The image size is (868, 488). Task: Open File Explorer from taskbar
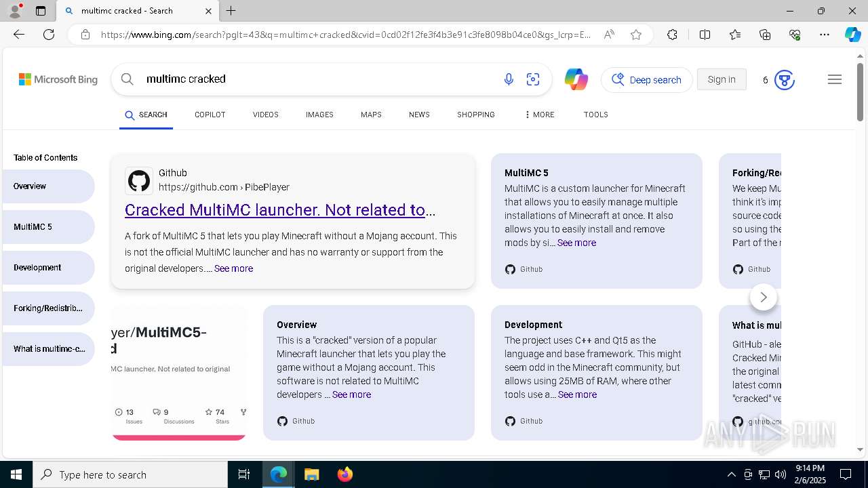311,474
